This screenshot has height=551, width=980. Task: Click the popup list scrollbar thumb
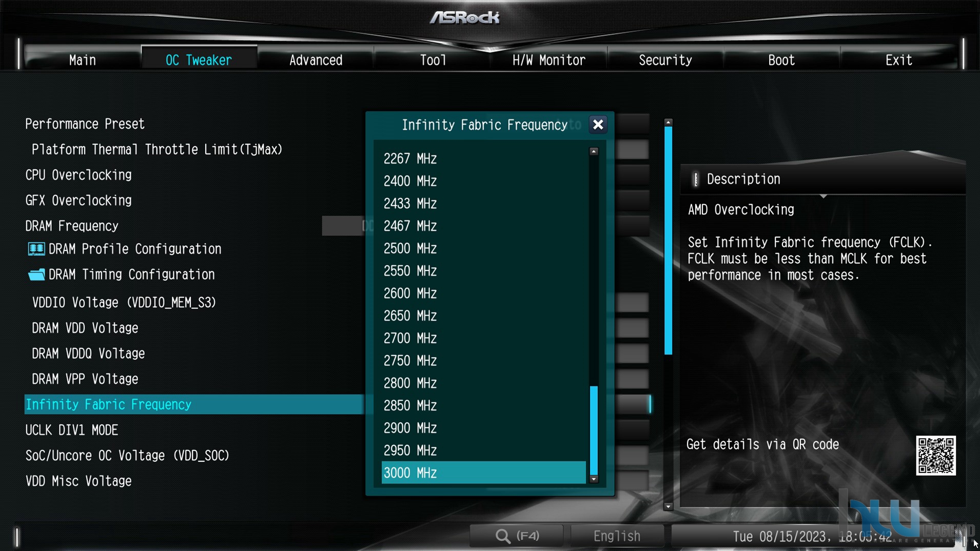tap(594, 430)
